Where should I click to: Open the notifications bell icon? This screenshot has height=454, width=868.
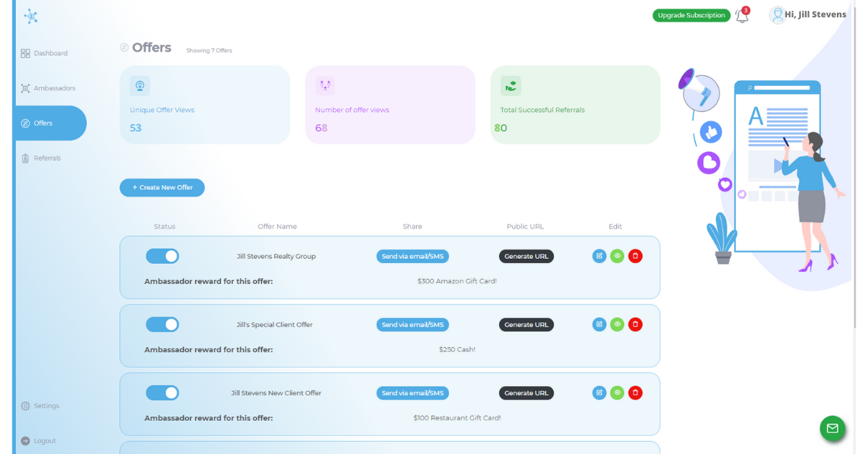(742, 15)
